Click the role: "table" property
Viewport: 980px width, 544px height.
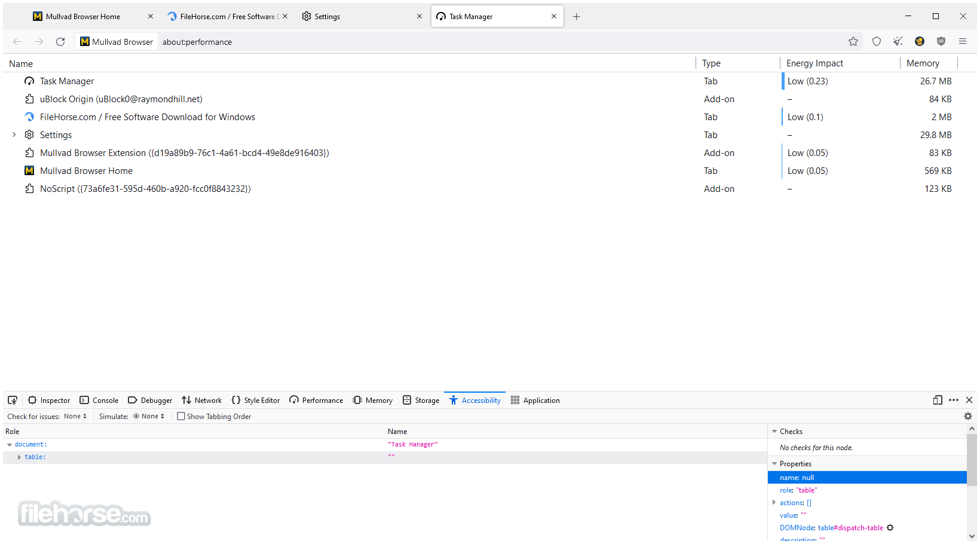coord(798,490)
